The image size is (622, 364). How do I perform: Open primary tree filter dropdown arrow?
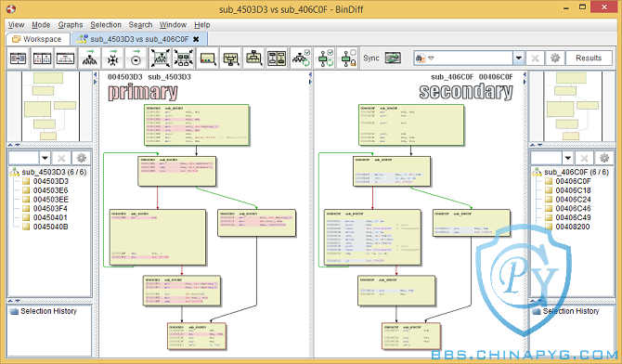pos(45,158)
